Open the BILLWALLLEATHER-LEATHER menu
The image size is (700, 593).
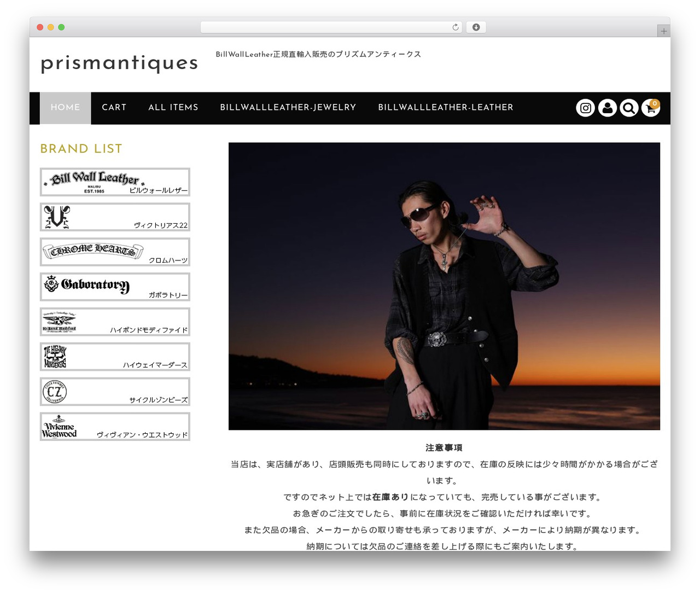pyautogui.click(x=446, y=108)
